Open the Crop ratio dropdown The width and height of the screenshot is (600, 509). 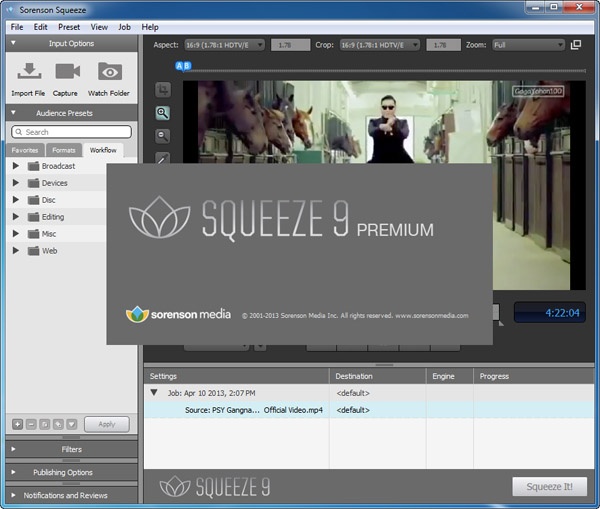pos(380,45)
